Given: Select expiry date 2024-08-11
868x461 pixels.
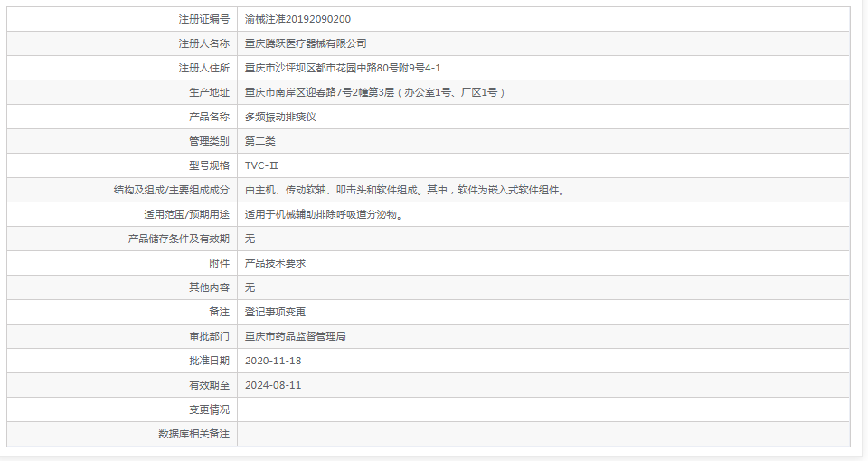Looking at the screenshot, I should pos(273,385).
